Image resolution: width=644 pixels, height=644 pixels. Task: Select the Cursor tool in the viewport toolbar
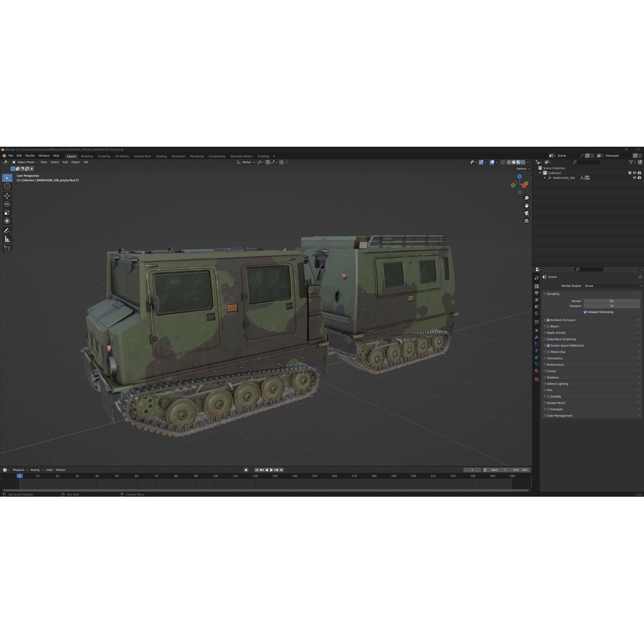click(x=7, y=187)
